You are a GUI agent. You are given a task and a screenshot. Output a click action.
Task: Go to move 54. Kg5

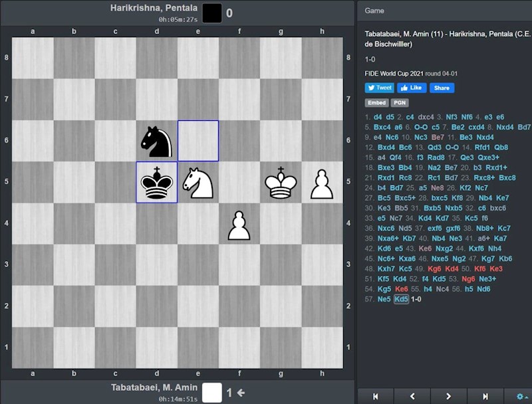(384, 289)
